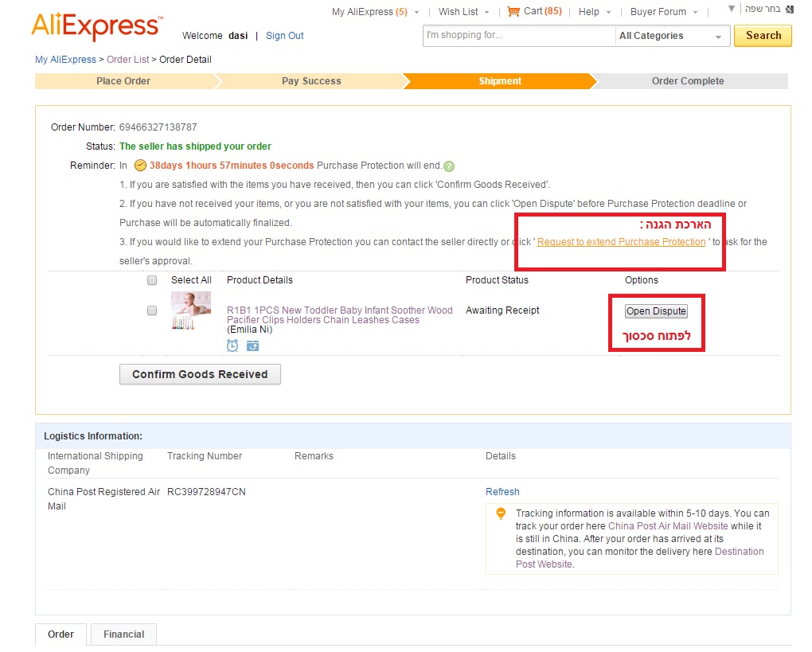Open the Order List breadcrumb link
812x652 pixels.
[x=128, y=60]
